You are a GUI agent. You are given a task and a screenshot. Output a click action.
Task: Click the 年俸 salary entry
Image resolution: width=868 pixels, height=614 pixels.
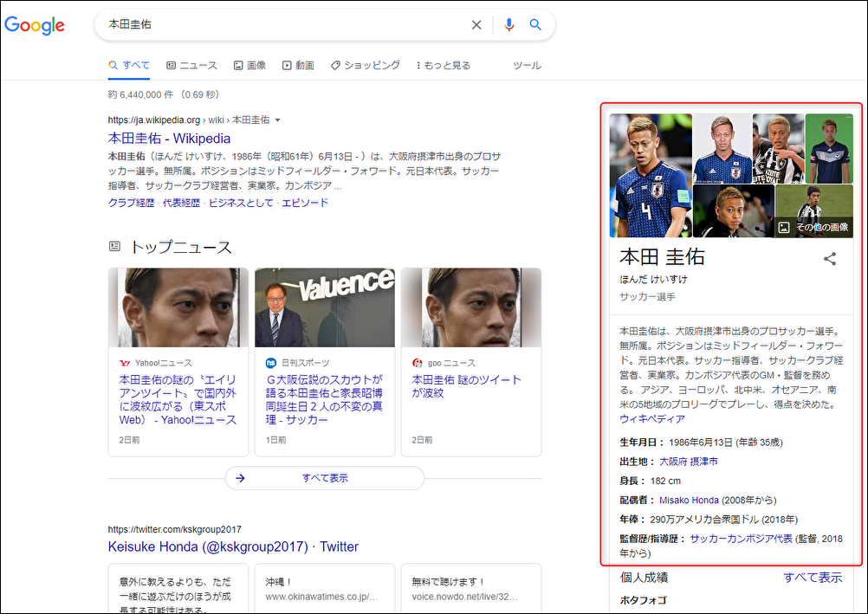tap(709, 520)
